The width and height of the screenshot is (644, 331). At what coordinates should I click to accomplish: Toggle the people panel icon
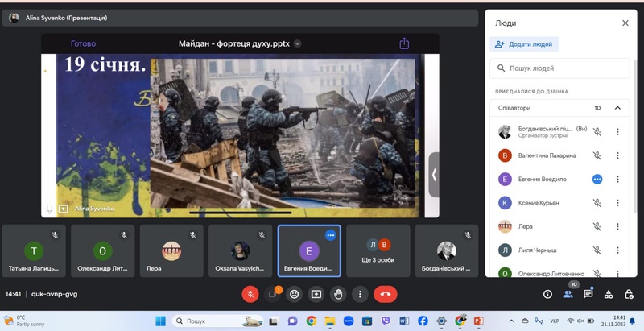point(568,294)
